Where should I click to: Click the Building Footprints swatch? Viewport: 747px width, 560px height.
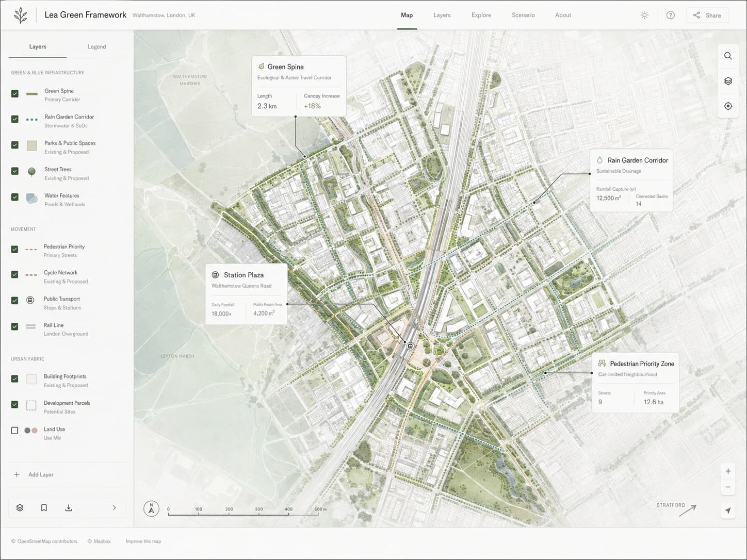31,380
